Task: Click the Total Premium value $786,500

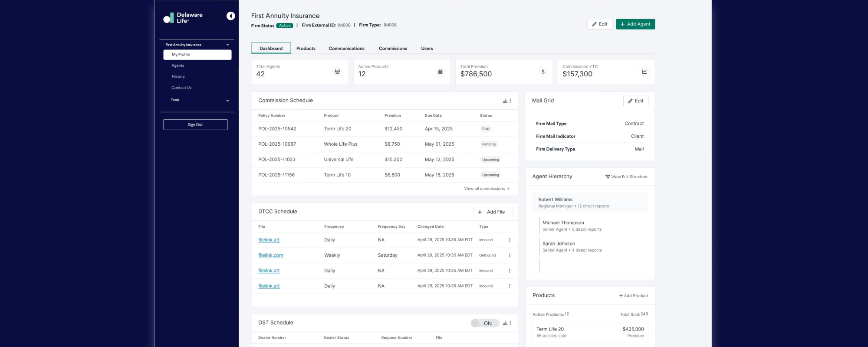Action: coord(476,74)
